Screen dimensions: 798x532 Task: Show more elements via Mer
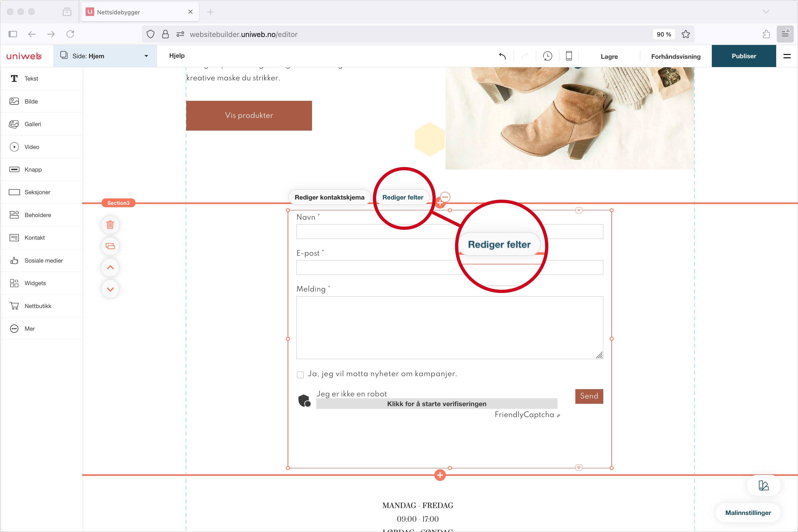click(41, 329)
